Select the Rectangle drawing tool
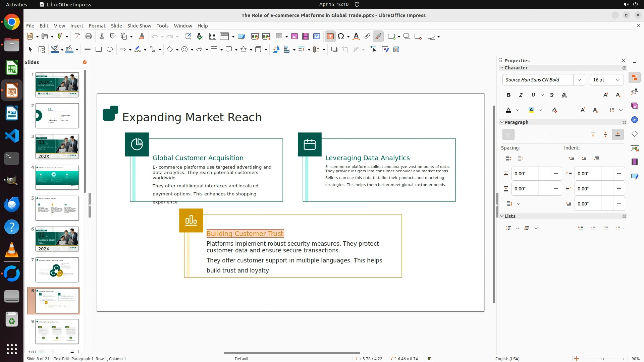The width and height of the screenshot is (644, 362). pos(99,50)
